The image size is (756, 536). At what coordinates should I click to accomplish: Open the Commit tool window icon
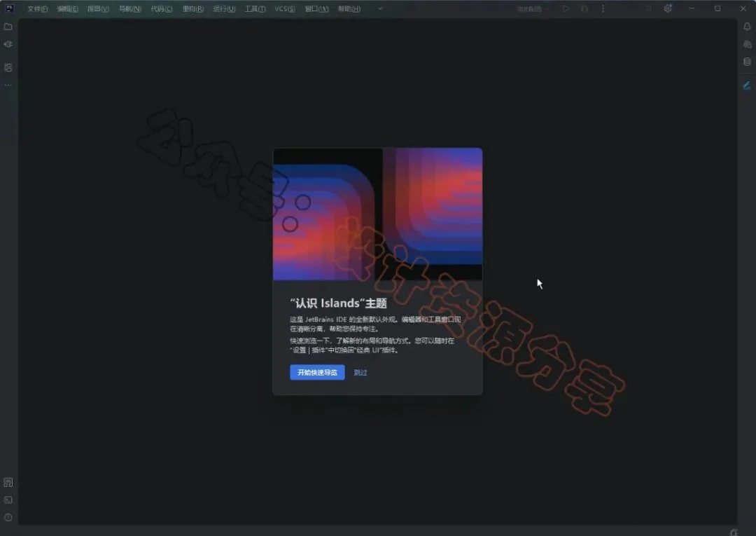[x=8, y=44]
